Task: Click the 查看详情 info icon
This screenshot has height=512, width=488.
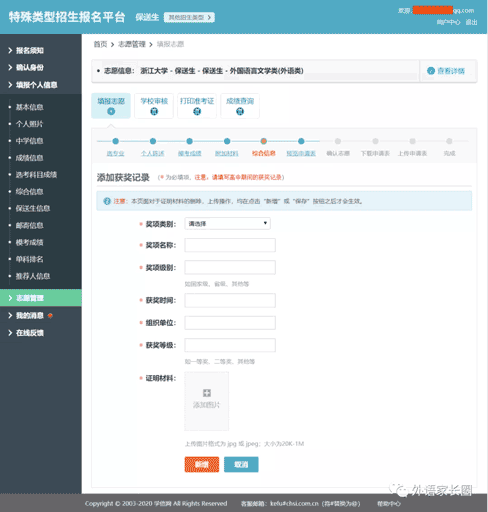Action: 431,71
